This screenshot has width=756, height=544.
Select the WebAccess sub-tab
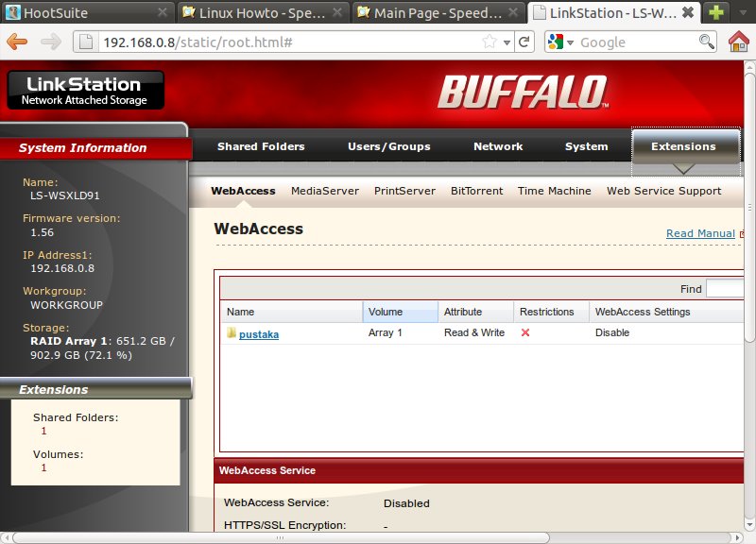[243, 191]
